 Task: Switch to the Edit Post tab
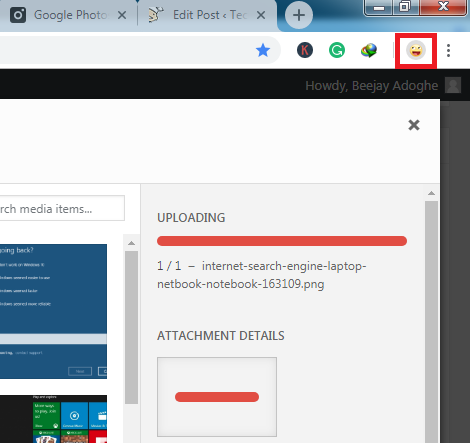tap(207, 15)
